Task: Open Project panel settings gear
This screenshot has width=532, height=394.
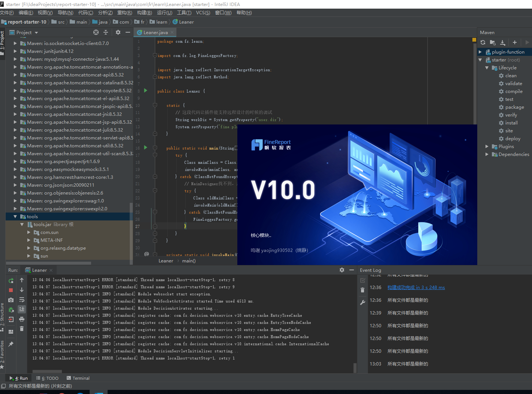Action: click(118, 32)
